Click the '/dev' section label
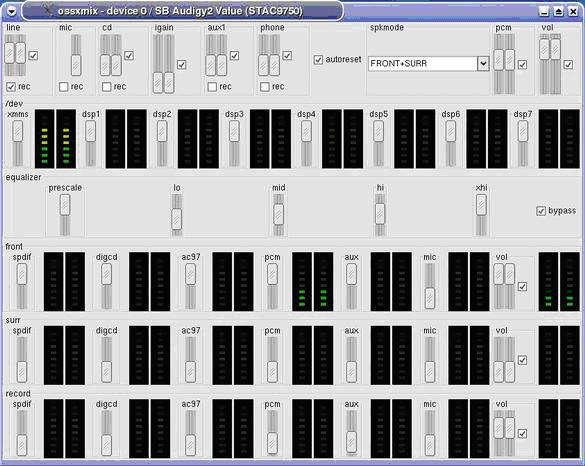Screen dimensions: 585x466 tap(14, 104)
